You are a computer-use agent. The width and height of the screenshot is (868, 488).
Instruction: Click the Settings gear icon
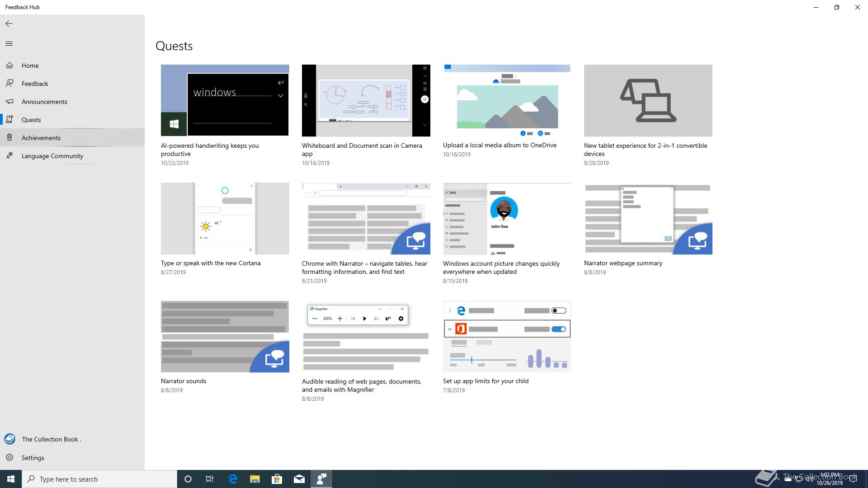pyautogui.click(x=9, y=458)
